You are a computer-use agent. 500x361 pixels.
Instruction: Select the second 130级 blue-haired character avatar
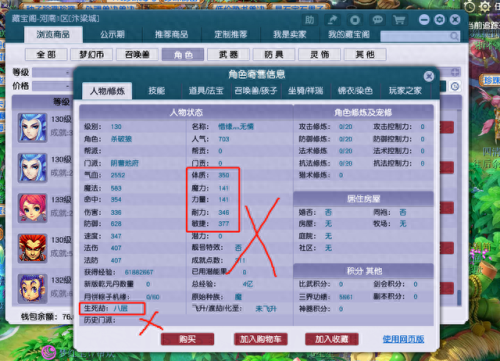[x=32, y=168]
